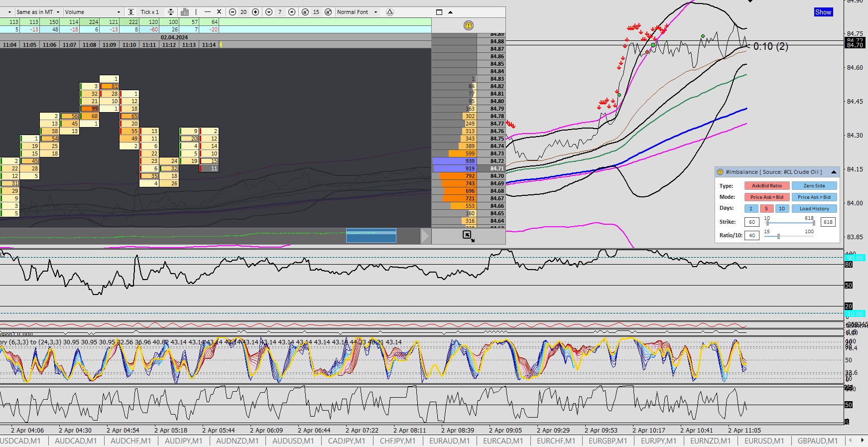Image resolution: width=868 pixels, height=447 pixels.
Task: Toggle the histogram bars icon in toolbar
Action: tap(185, 12)
